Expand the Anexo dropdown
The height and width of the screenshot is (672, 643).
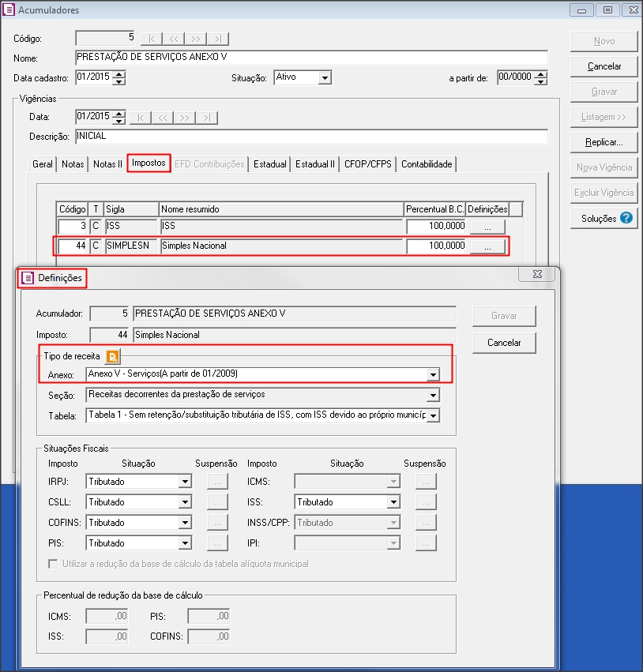tap(433, 374)
